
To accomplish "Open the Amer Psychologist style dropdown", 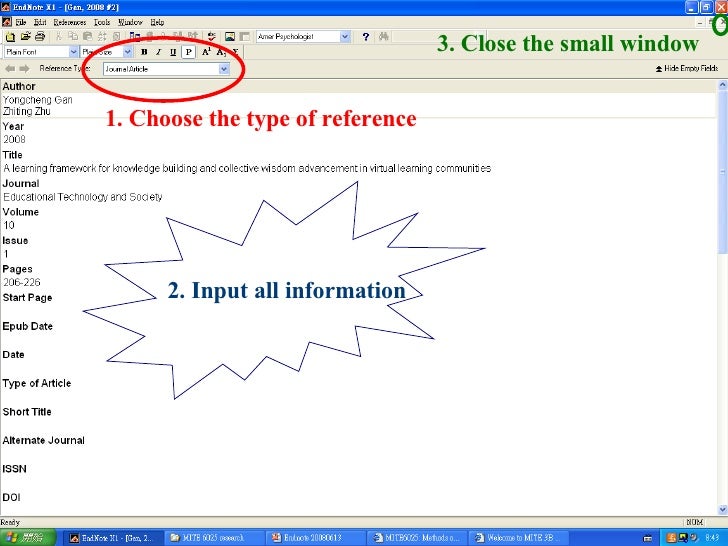I will point(344,36).
